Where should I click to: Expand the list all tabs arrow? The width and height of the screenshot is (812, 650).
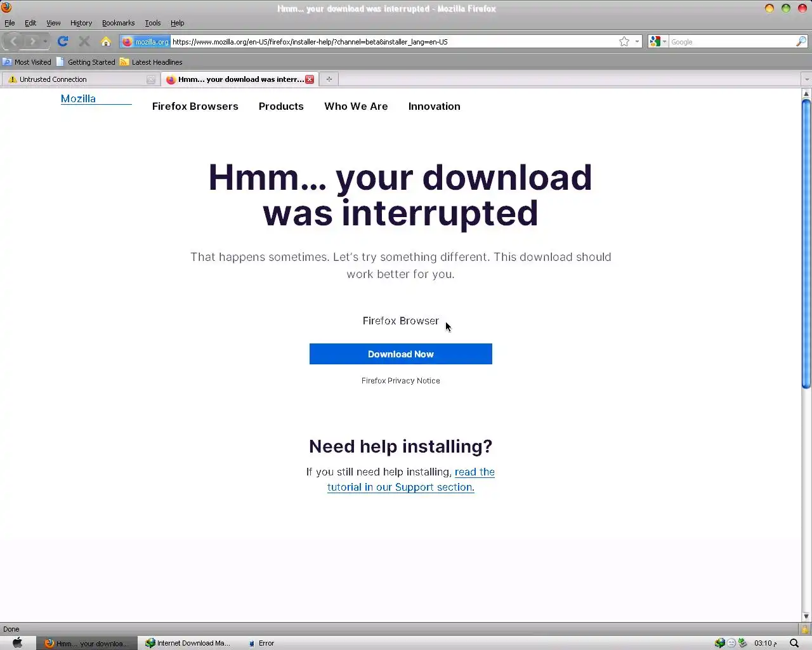tap(806, 79)
